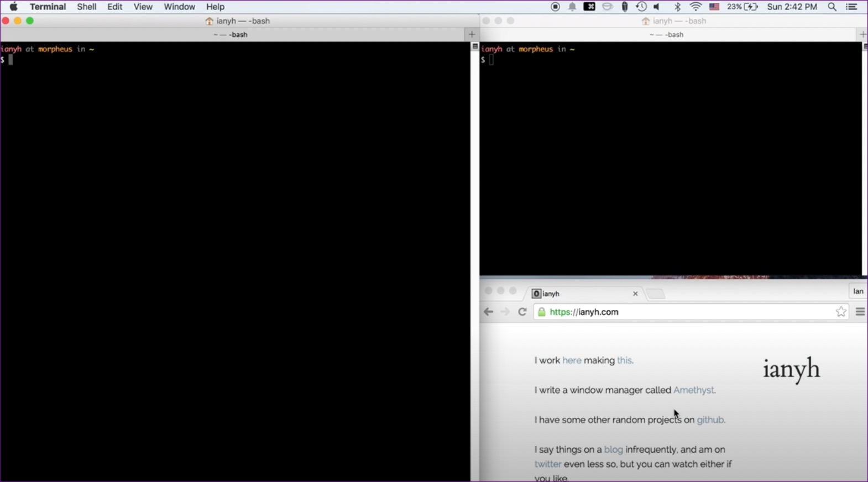
Task: Add a new tab in left Terminal window
Action: click(472, 34)
